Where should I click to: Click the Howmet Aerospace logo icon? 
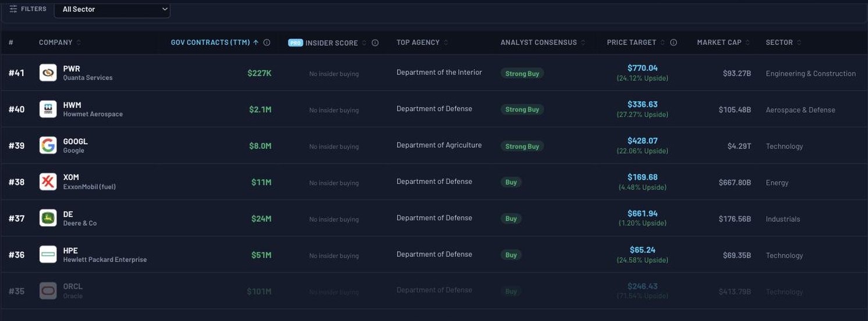point(48,109)
